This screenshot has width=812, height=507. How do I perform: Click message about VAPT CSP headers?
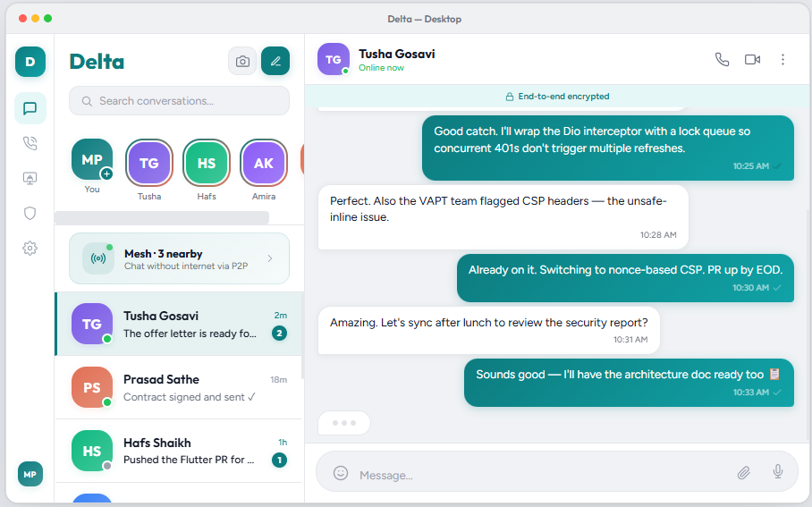[x=503, y=217]
